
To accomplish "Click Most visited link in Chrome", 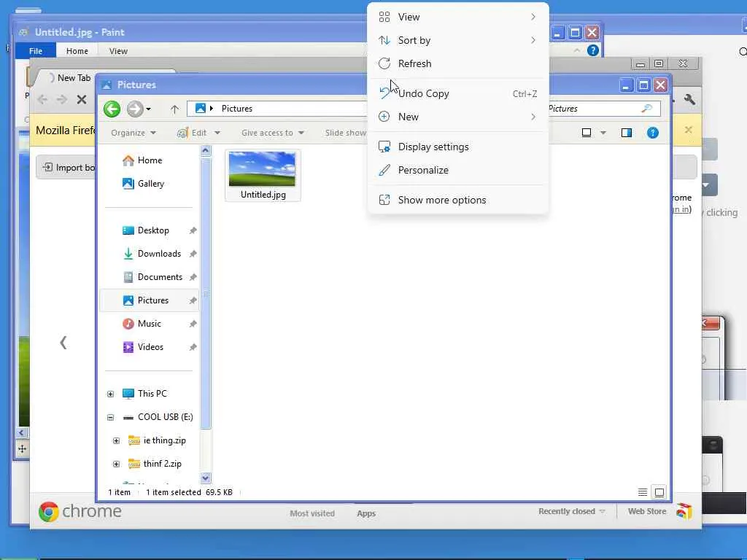I will 312,513.
